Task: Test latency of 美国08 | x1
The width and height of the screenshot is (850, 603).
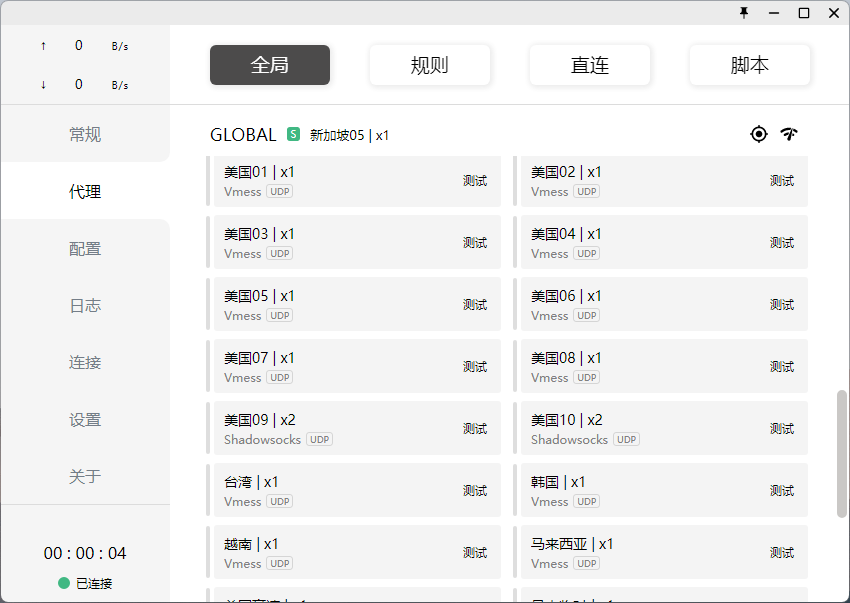Action: tap(782, 367)
